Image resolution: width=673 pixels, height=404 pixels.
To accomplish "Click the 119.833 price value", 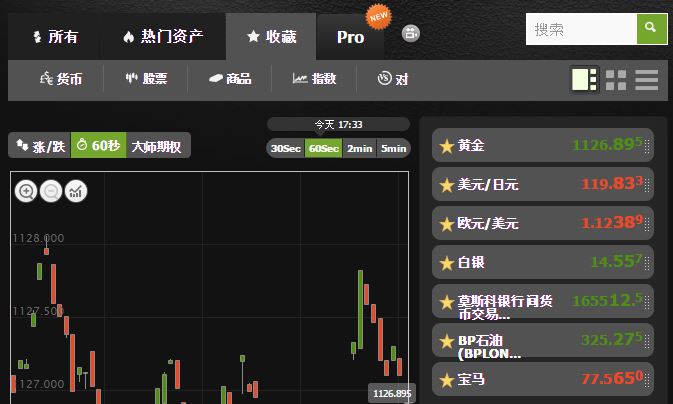I will click(x=612, y=183).
